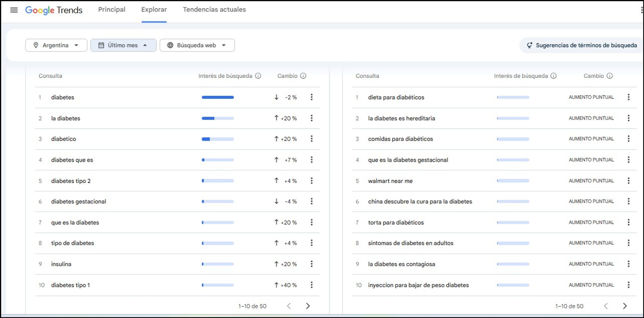
Task: Click the interest bar for la diabetes
Action: click(x=218, y=118)
